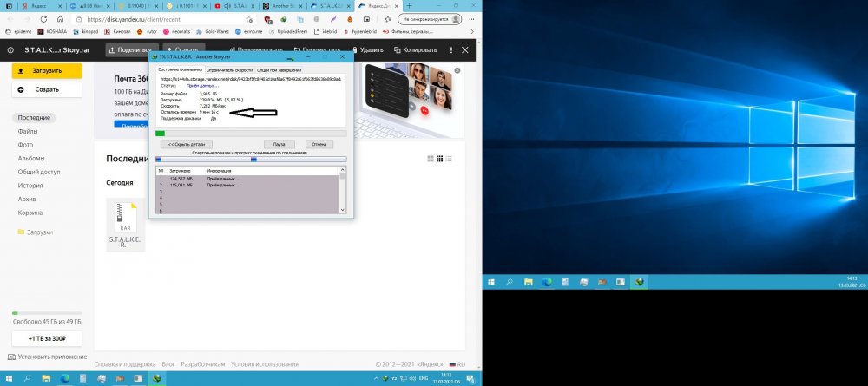868x386 pixels.
Task: Click the green download progress bar
Action: pyautogui.click(x=160, y=133)
